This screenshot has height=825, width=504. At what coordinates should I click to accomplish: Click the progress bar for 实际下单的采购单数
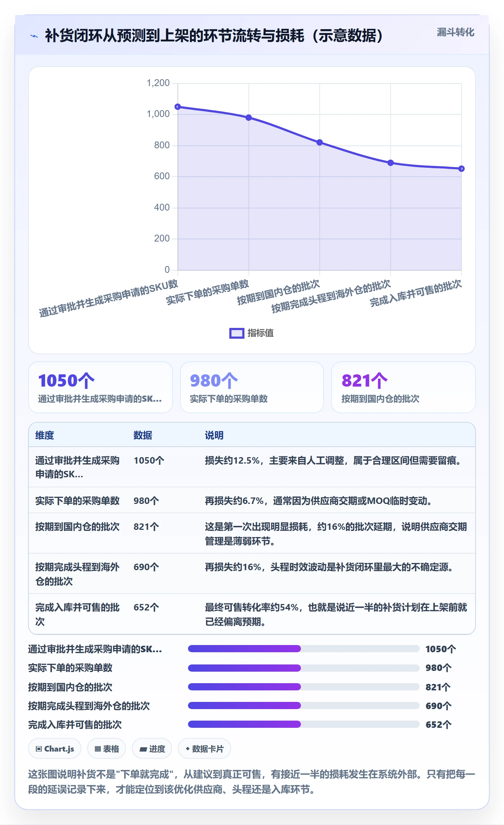click(x=304, y=668)
